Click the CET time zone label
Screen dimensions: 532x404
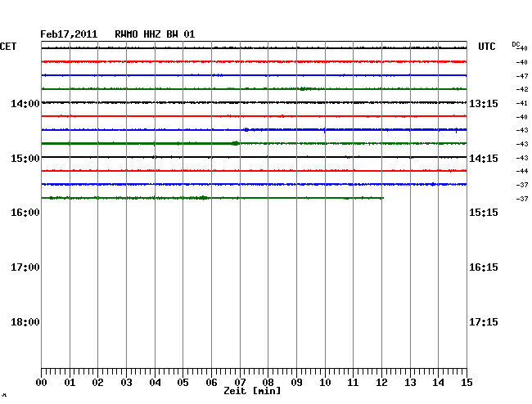tap(8, 47)
